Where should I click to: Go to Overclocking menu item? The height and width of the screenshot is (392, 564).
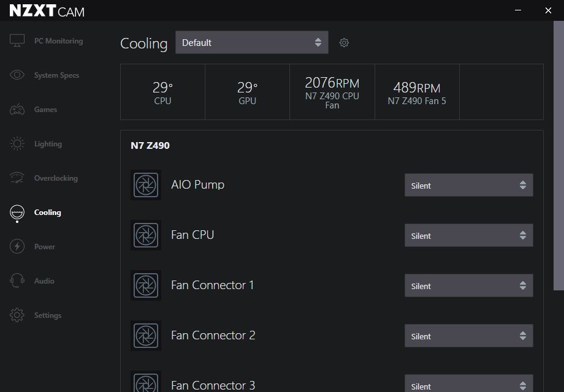(x=56, y=178)
